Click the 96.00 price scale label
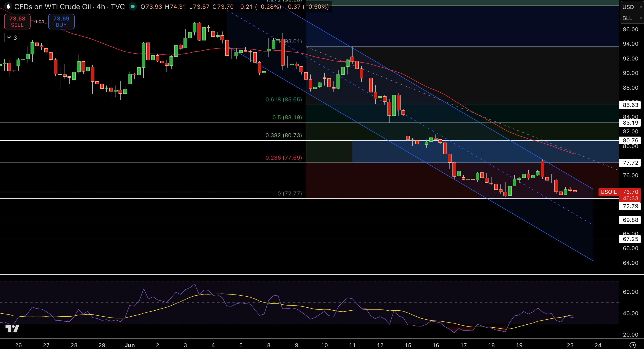 point(630,29)
